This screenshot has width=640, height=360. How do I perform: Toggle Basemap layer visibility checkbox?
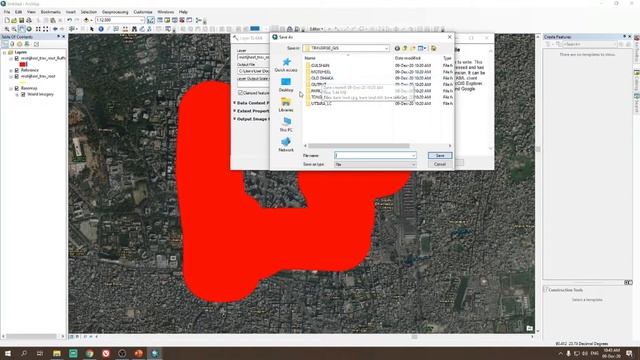click(x=17, y=88)
